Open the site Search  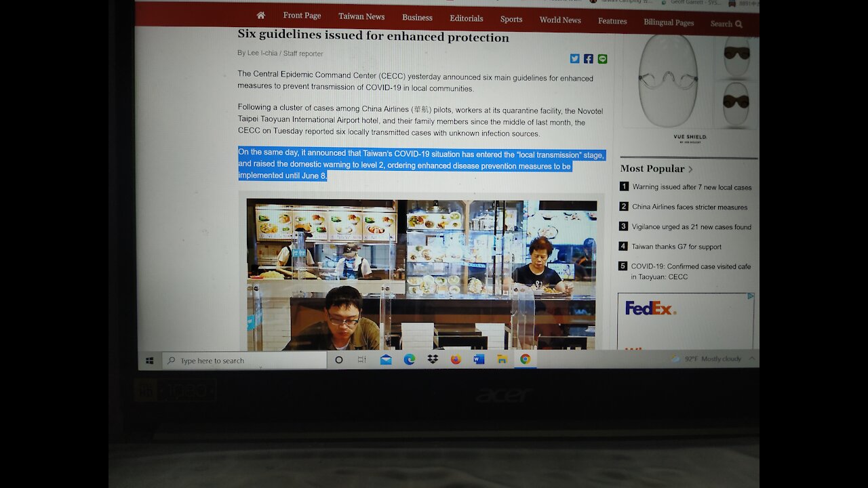(x=726, y=24)
